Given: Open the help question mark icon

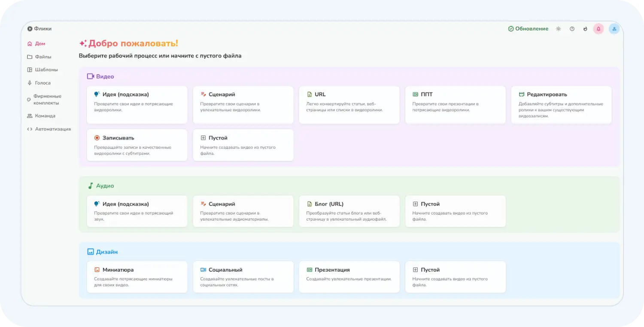Looking at the screenshot, I should click(572, 29).
